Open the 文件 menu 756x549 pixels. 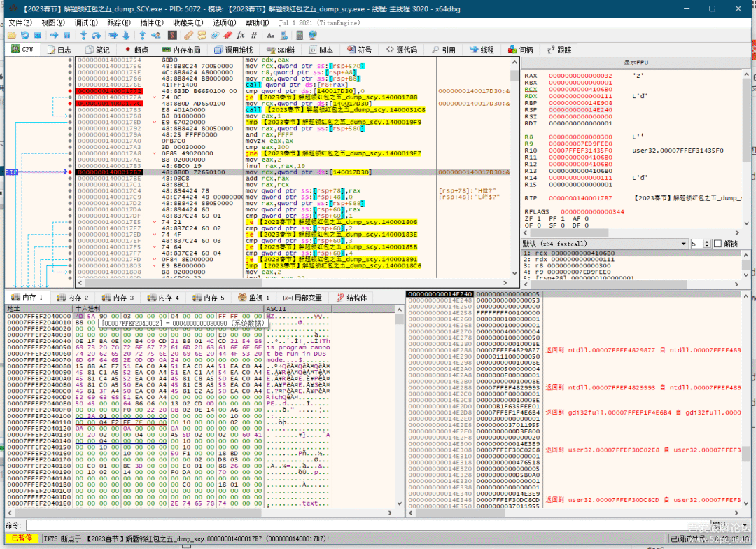point(20,22)
